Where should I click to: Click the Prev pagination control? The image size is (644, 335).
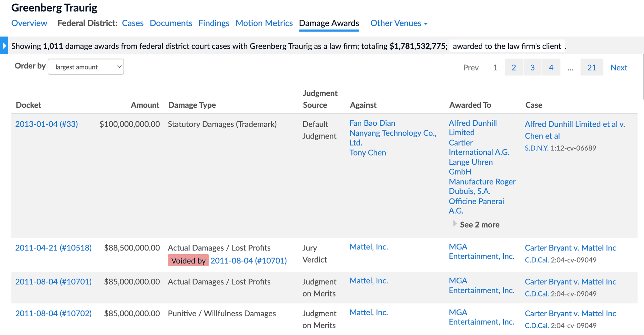point(471,67)
